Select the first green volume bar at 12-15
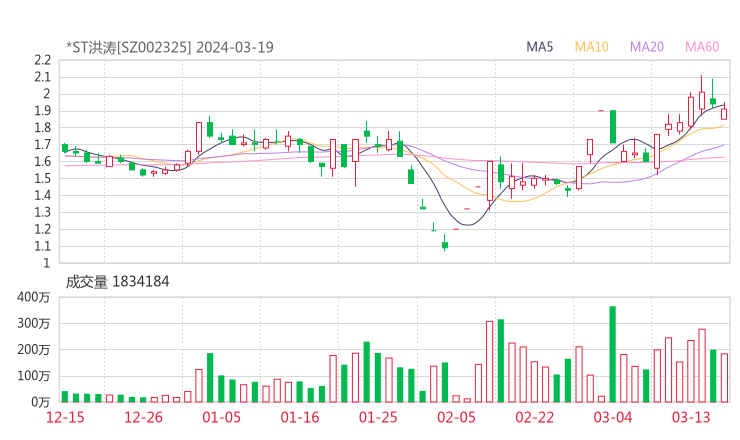 tap(65, 397)
